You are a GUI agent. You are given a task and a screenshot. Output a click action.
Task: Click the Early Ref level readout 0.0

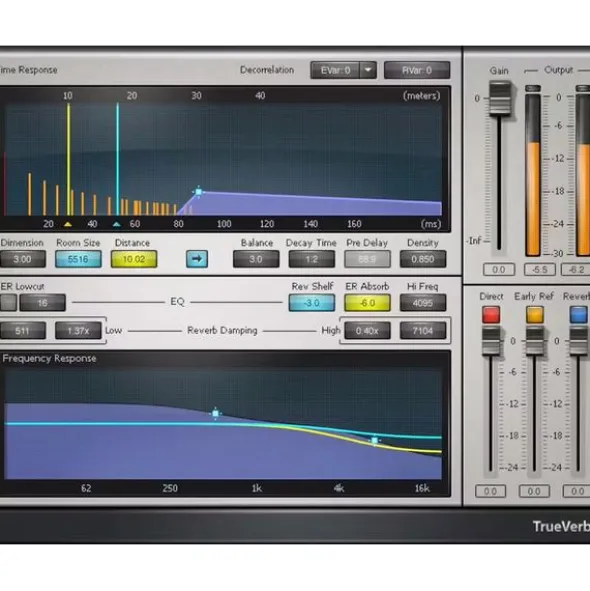point(534,491)
